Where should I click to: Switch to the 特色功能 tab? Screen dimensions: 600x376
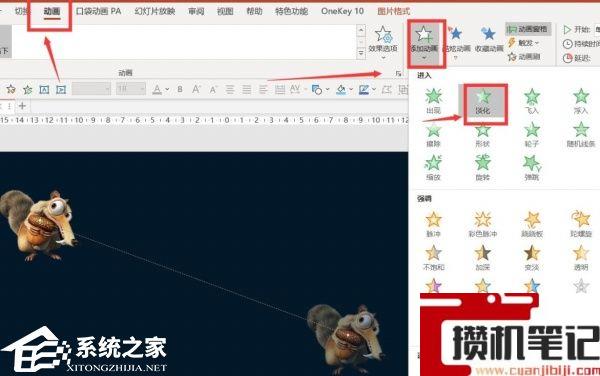pos(292,11)
